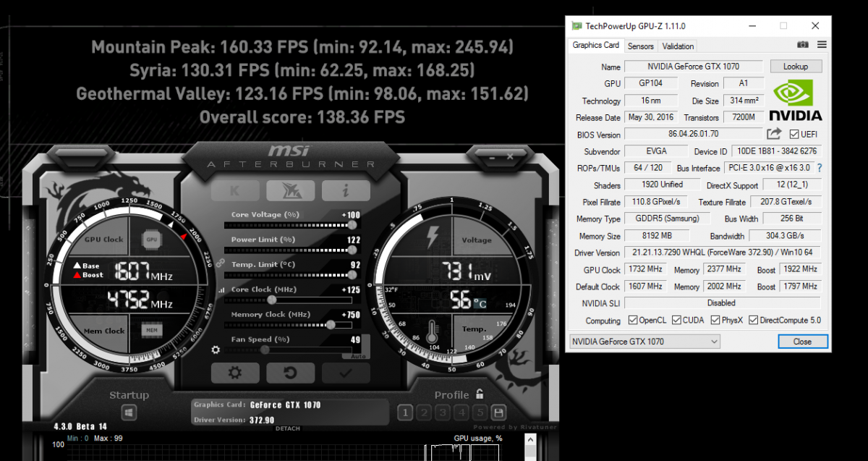The image size is (868, 461).
Task: Minimize the GPU-Z window
Action: [750, 26]
